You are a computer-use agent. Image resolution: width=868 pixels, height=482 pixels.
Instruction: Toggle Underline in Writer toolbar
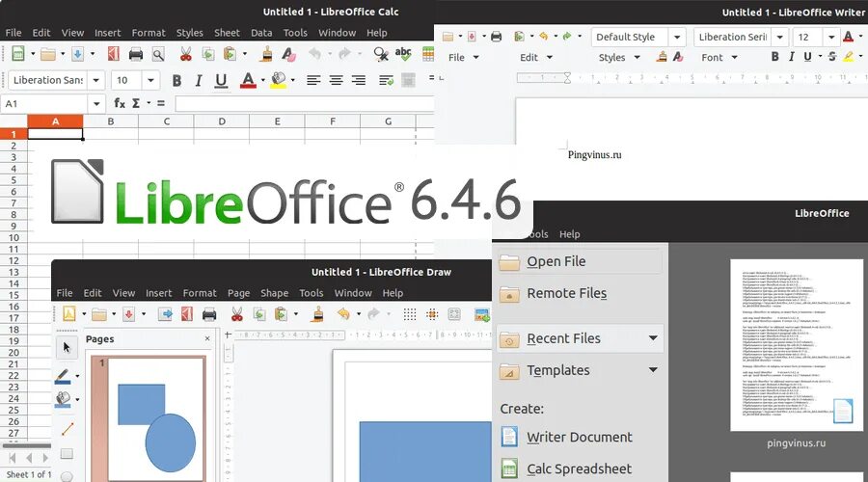click(x=807, y=57)
